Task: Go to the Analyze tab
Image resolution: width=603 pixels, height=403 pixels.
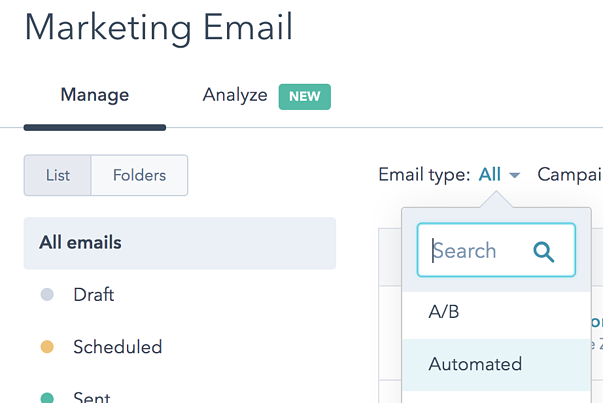Action: click(x=235, y=96)
